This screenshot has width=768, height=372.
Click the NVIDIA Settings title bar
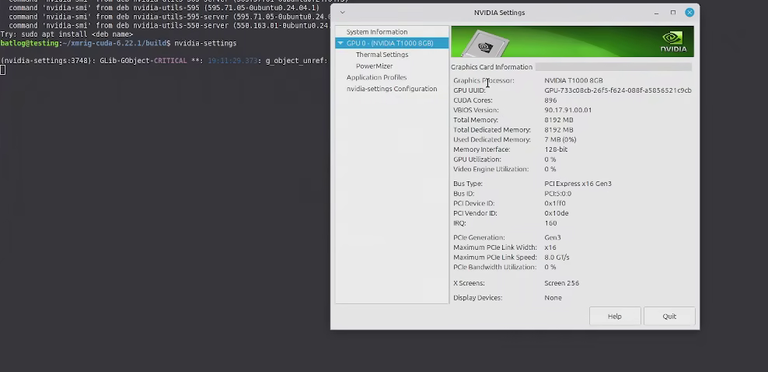tap(500, 13)
